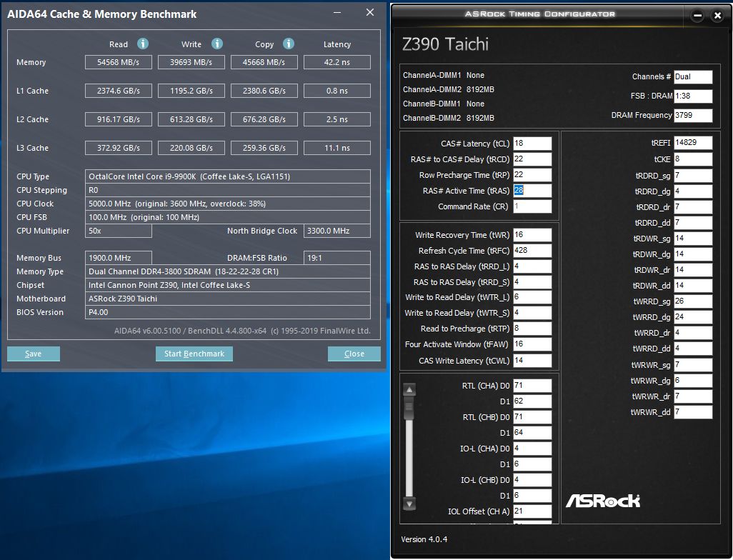Click the DRAM Frequency field 3799
733x560 pixels.
(x=693, y=115)
